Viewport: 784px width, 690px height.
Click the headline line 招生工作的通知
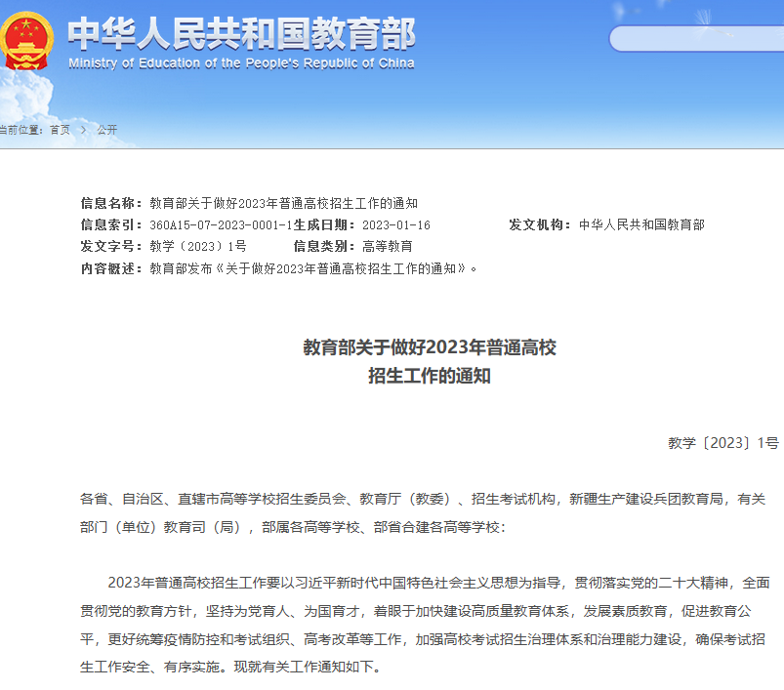430,376
